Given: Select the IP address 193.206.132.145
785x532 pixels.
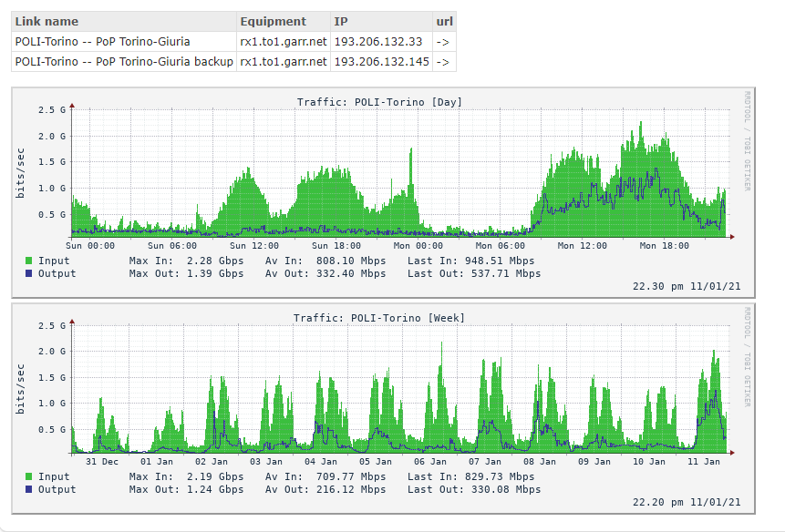Looking at the screenshot, I should (381, 62).
